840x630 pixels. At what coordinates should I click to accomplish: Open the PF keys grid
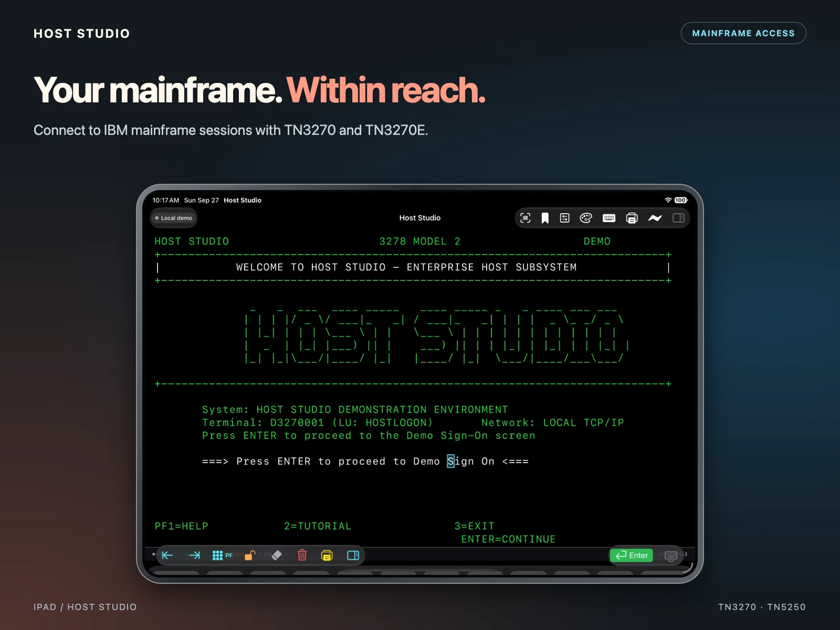point(222,555)
